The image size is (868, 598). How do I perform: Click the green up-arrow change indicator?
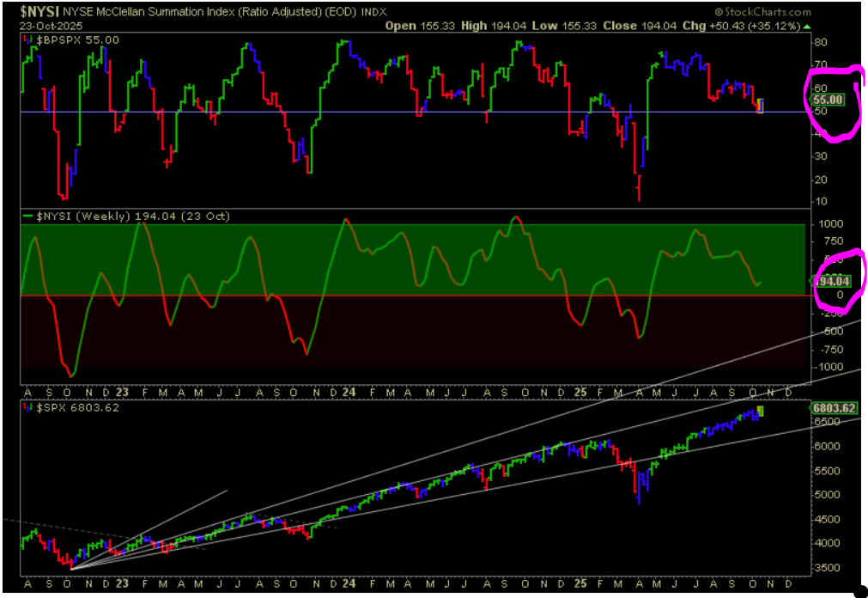click(x=806, y=26)
